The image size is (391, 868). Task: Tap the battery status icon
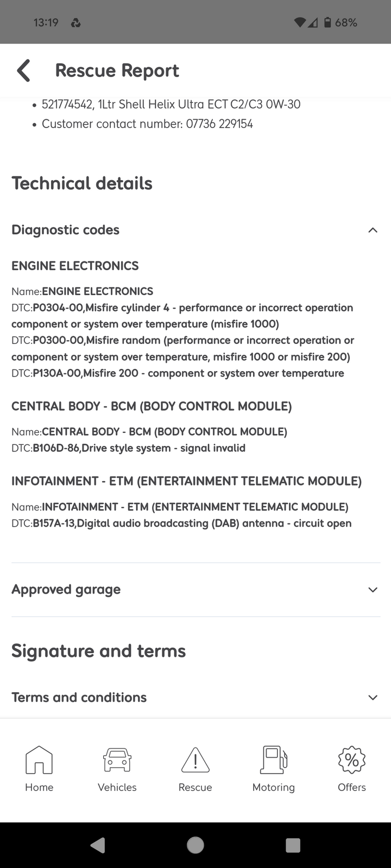click(327, 23)
